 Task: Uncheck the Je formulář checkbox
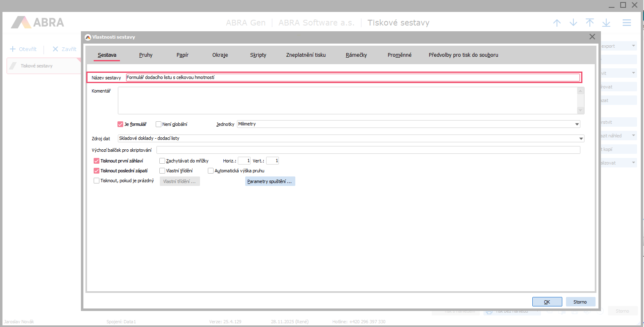(120, 124)
